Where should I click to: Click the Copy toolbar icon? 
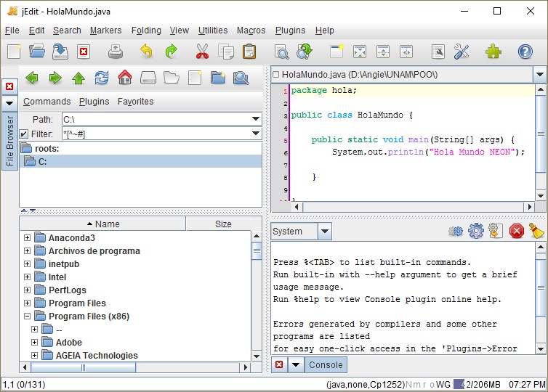tap(226, 52)
